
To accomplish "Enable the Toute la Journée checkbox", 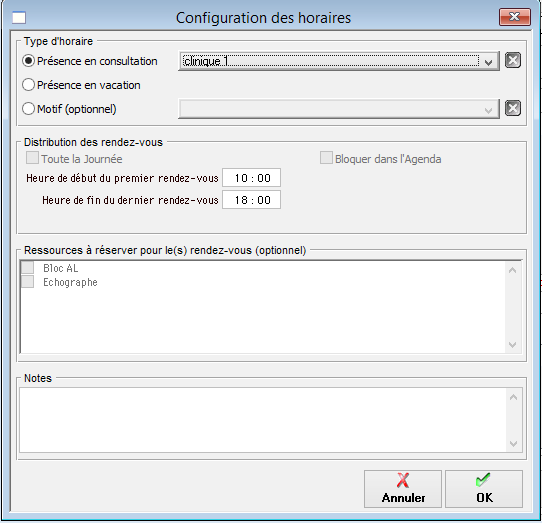I will coord(32,158).
